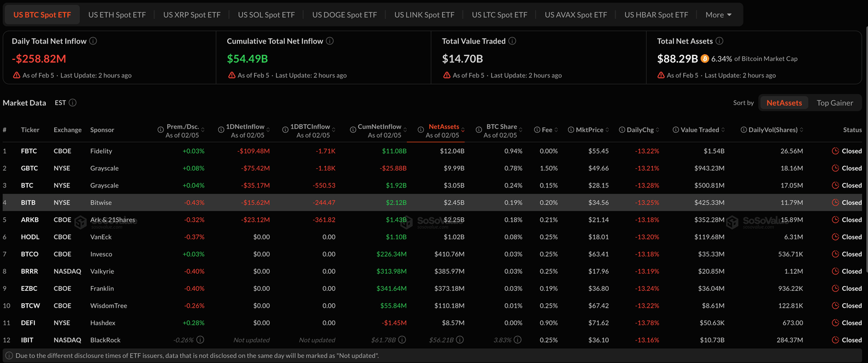Open the FBTC ticker row
Image resolution: width=868 pixels, height=363 pixels.
[x=29, y=151]
